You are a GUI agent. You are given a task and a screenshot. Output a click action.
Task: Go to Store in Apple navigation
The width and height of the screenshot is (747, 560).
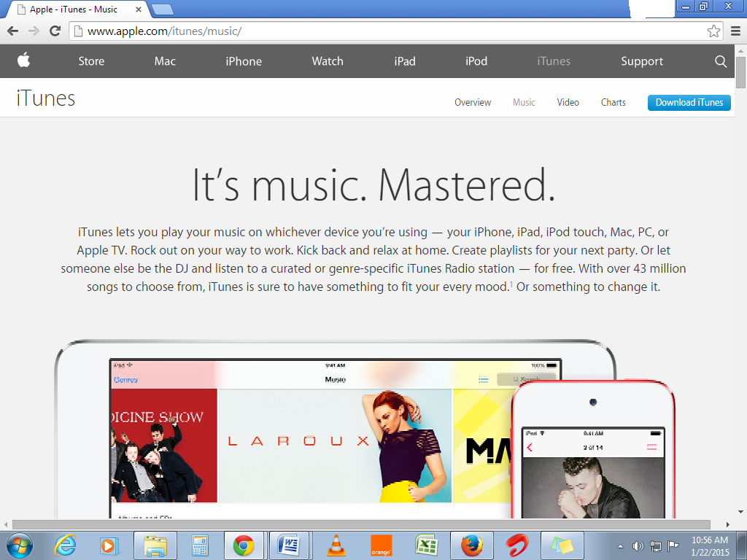(x=91, y=61)
